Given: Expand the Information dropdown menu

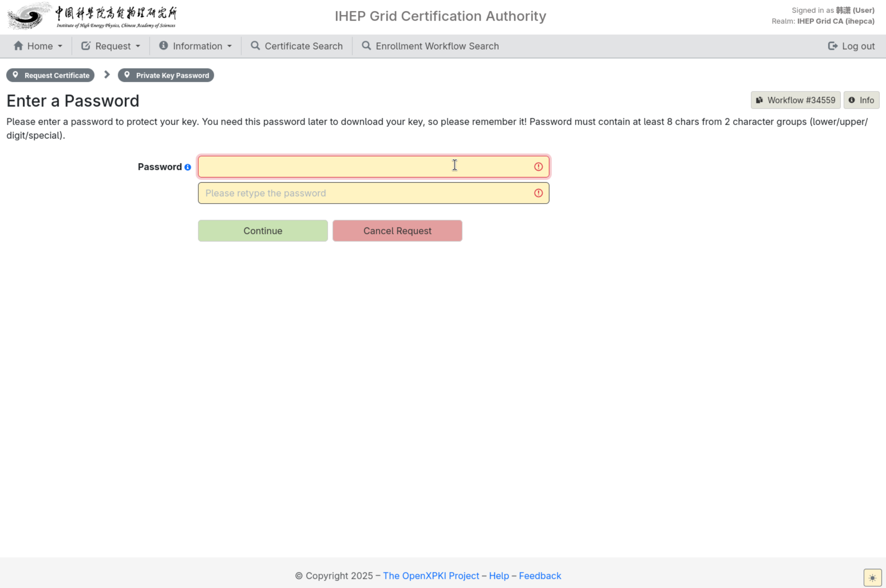Looking at the screenshot, I should [196, 46].
